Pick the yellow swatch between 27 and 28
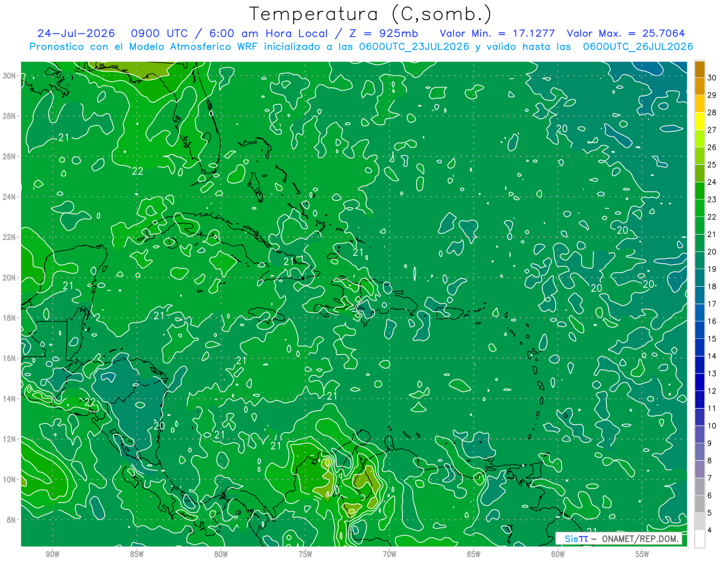The height and width of the screenshot is (562, 728). click(x=699, y=121)
